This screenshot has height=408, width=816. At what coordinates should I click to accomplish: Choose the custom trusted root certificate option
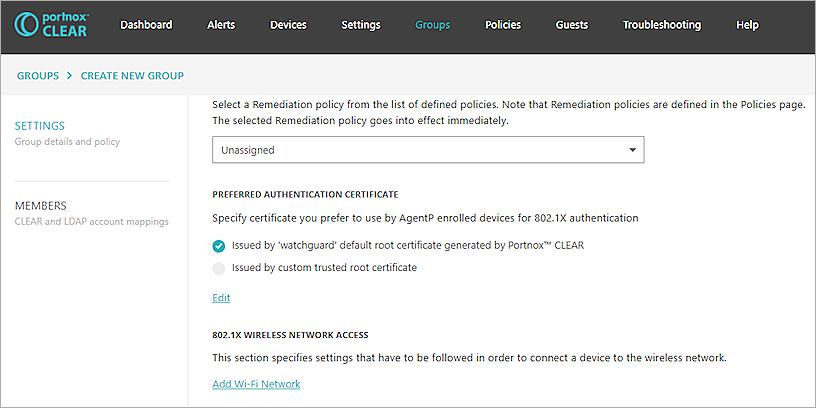click(x=220, y=268)
